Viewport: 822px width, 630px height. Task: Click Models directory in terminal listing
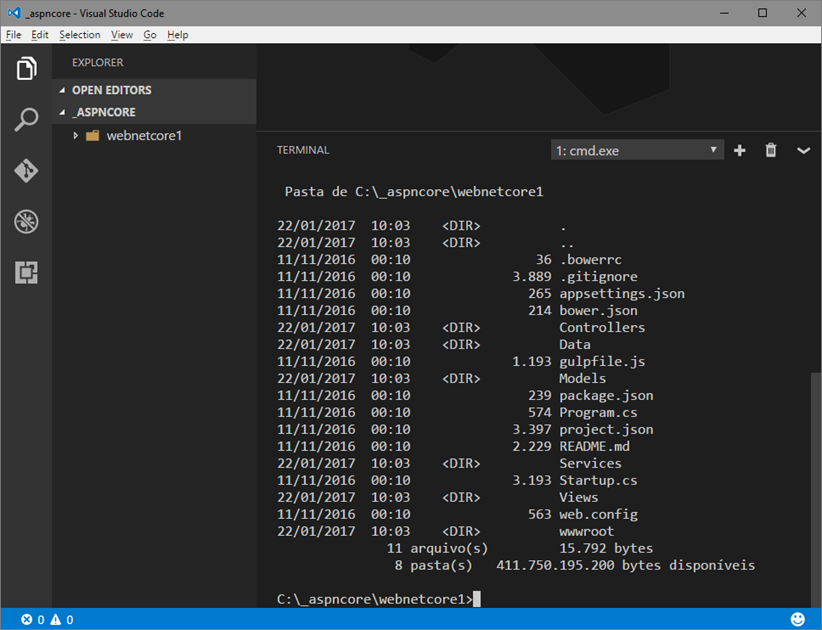(x=582, y=378)
